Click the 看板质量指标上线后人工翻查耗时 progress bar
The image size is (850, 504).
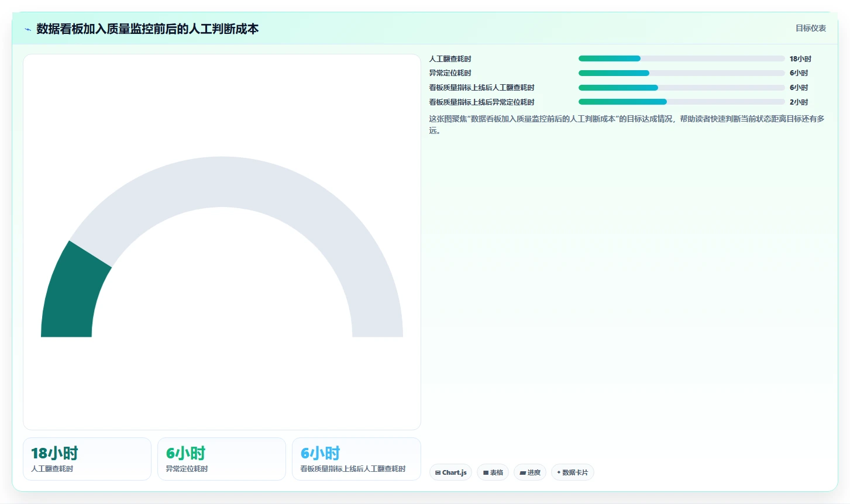pos(682,88)
